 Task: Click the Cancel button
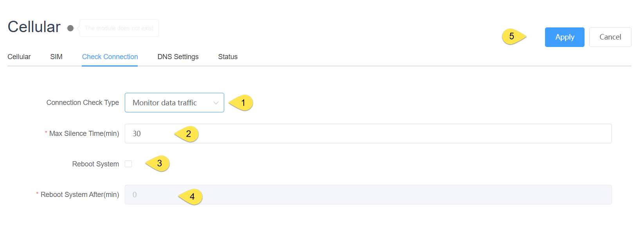pos(610,37)
